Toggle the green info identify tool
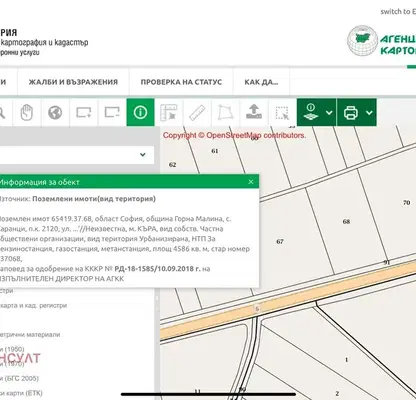 pyautogui.click(x=140, y=112)
